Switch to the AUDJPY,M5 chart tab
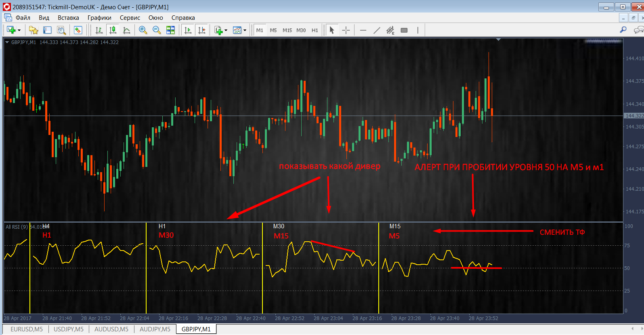644x335 pixels. click(155, 329)
